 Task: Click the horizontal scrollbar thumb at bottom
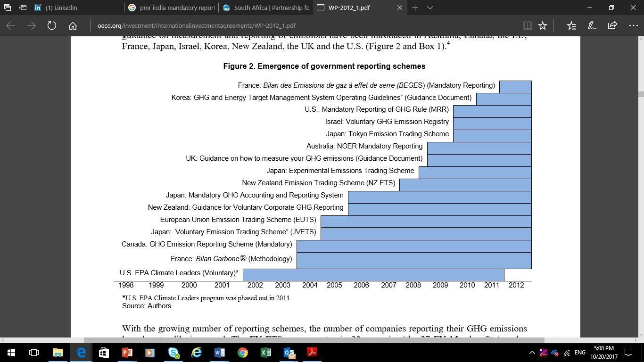[x=314, y=340]
